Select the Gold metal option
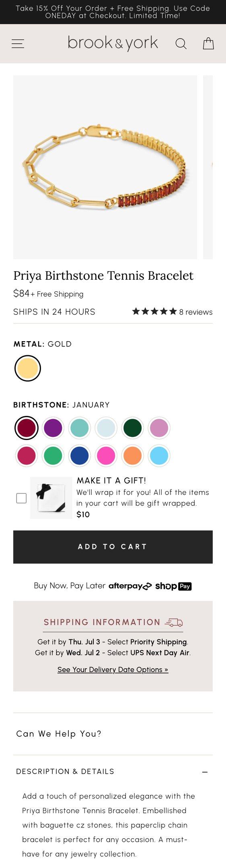This screenshot has height=868, width=226. coord(28,368)
